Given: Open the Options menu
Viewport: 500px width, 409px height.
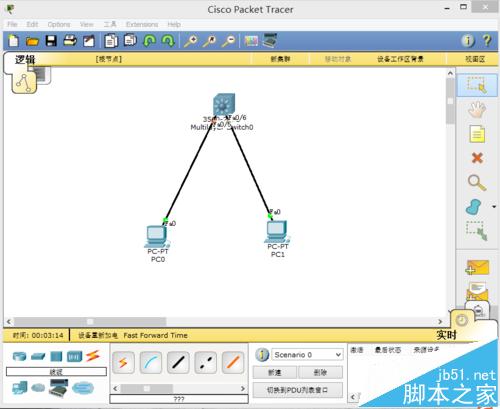Looking at the screenshot, I should pos(59,24).
